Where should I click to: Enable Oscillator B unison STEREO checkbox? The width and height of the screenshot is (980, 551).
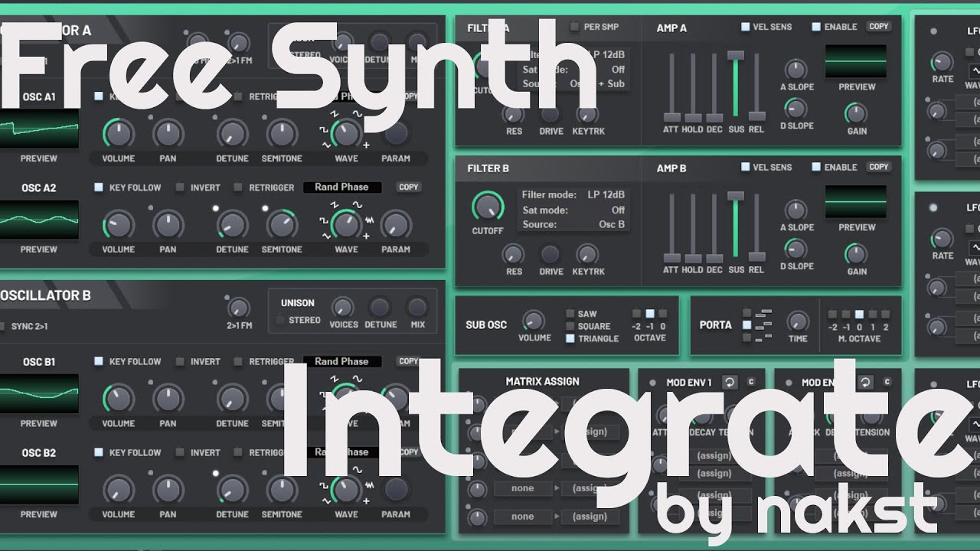(281, 320)
